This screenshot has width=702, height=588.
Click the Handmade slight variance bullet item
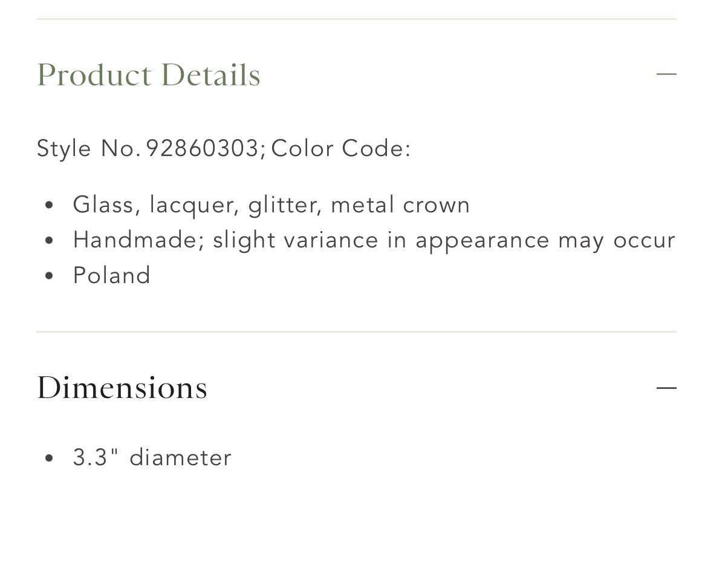(374, 241)
